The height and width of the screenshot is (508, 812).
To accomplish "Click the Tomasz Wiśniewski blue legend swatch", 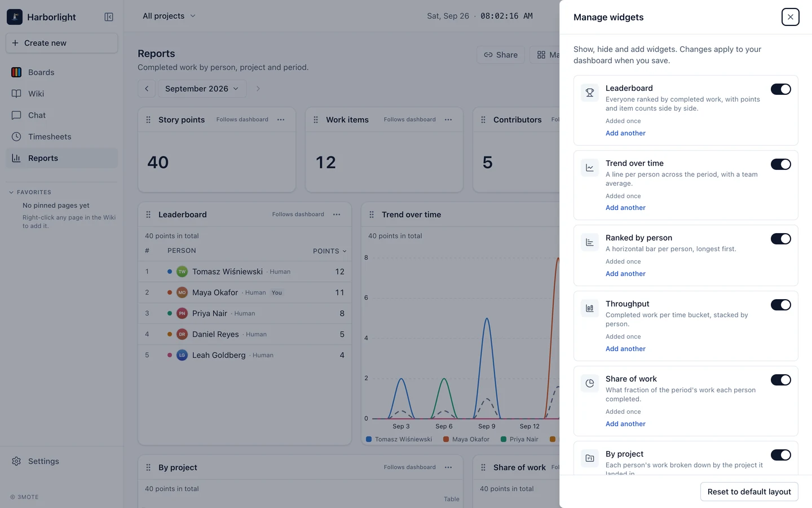I will tap(369, 439).
